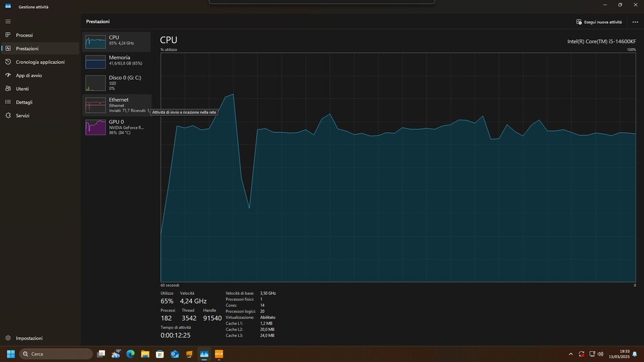Open the three-dots more options menu
Screen dimensions: 644x362
(635, 22)
